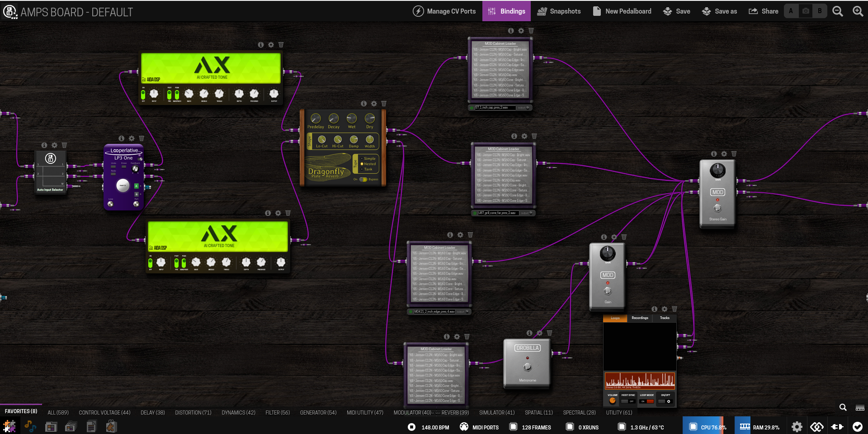868x434 pixels.
Task: Open the Looperlative LP3 One settings gear
Action: click(132, 138)
